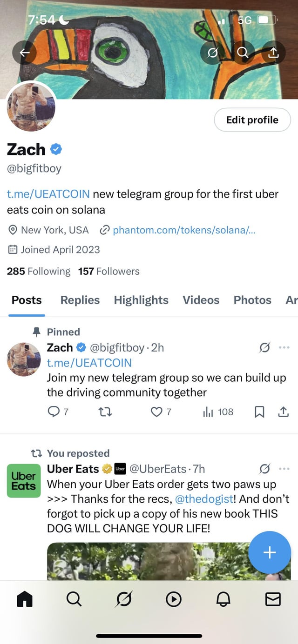Tap the back arrow on profile header
This screenshot has height=644, width=298.
pos(25,53)
